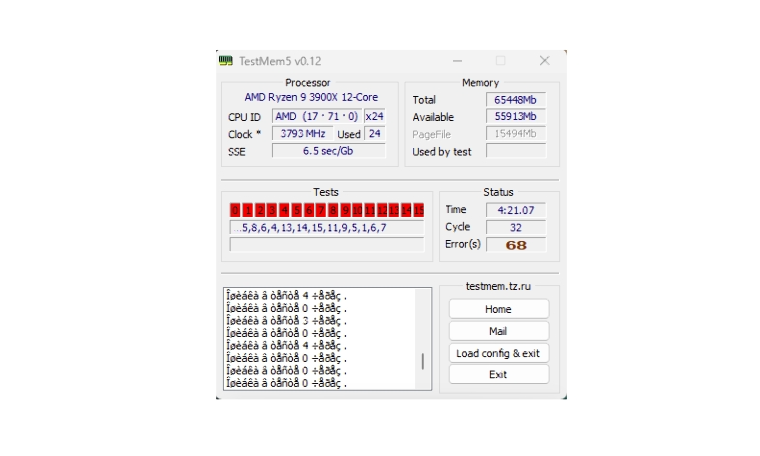The height and width of the screenshot is (456, 760).
Task: Select red test block 1
Action: point(247,210)
